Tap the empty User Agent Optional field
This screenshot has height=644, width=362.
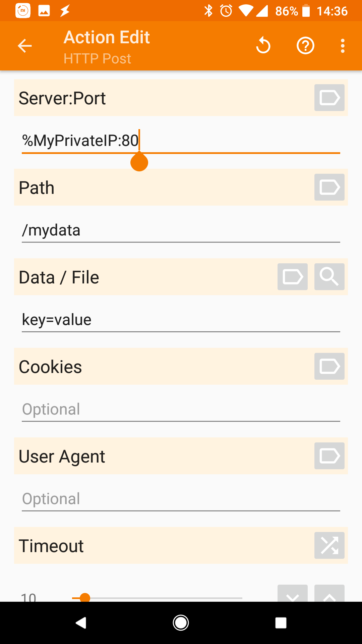[181, 499]
